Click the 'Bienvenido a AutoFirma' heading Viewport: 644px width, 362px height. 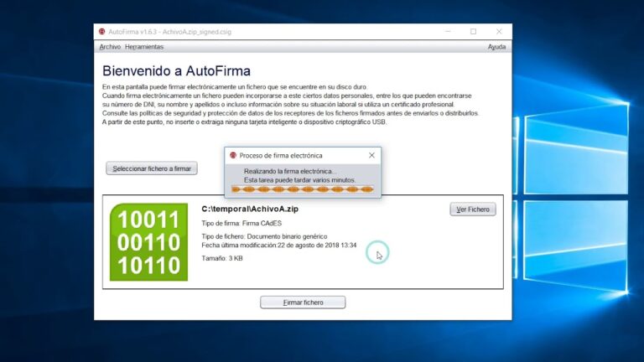pyautogui.click(x=176, y=70)
